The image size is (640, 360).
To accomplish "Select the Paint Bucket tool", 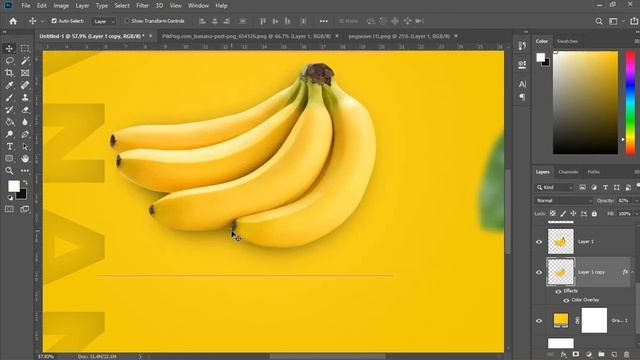I will (x=9, y=122).
